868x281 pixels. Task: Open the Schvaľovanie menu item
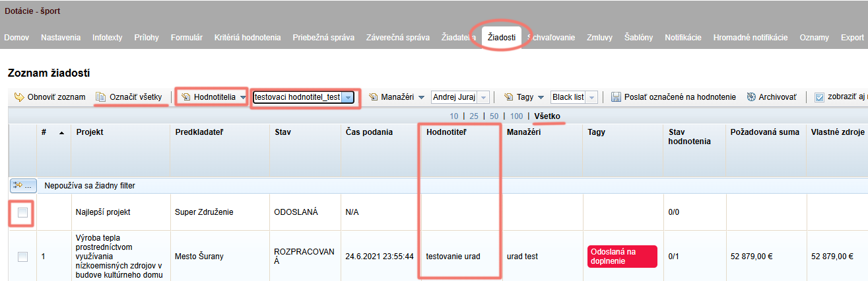point(551,38)
